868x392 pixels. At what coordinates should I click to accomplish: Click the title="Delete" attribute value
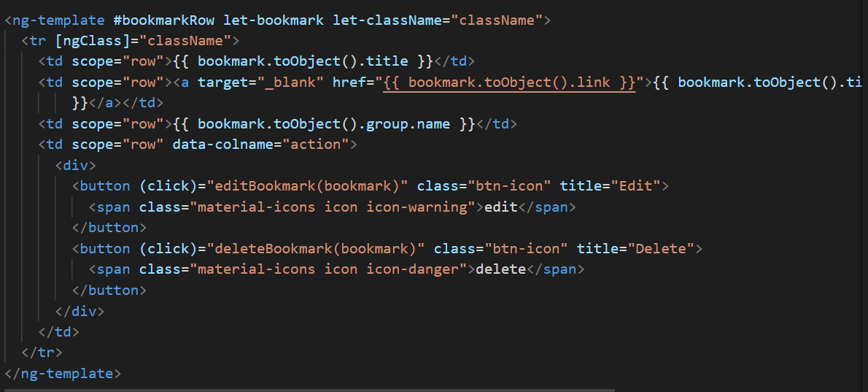point(661,249)
